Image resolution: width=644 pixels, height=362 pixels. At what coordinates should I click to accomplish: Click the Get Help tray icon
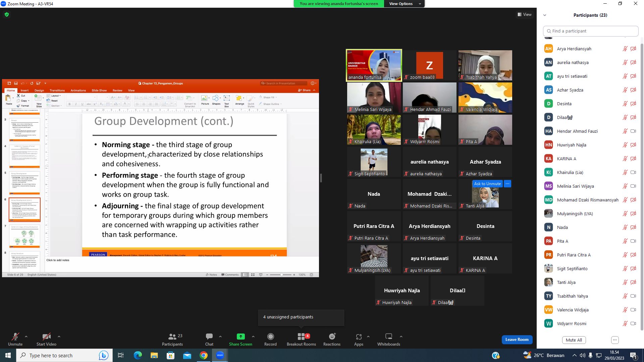(495, 355)
